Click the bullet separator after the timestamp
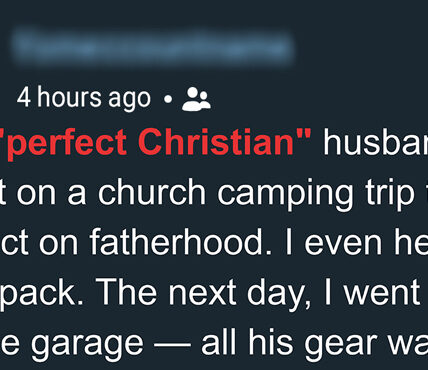Image resolution: width=428 pixels, height=370 pixels. (168, 99)
